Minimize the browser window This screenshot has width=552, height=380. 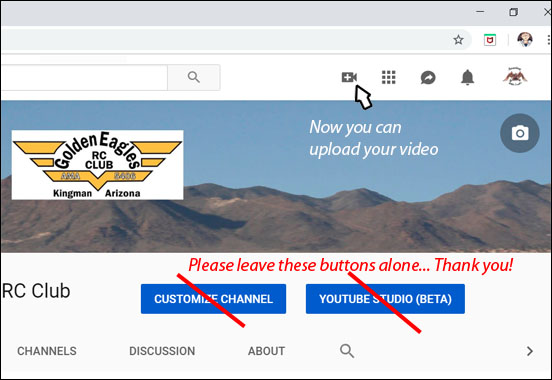480,12
